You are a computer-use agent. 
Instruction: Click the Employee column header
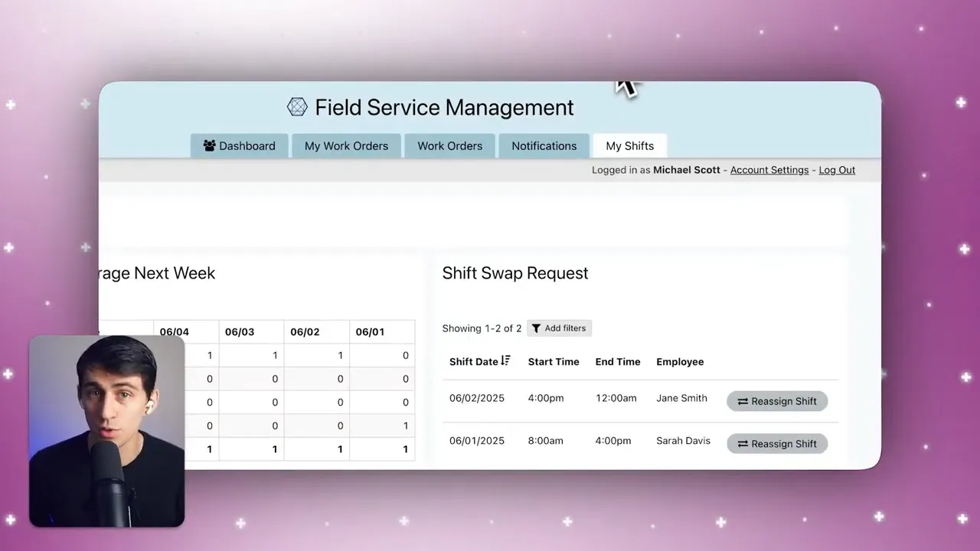(680, 361)
